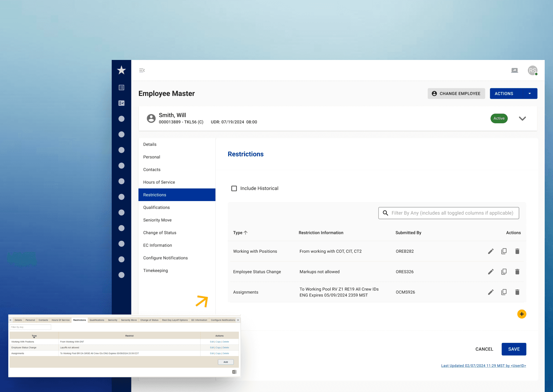The height and width of the screenshot is (392, 553).
Task: Click the SAVE button
Action: (514, 349)
